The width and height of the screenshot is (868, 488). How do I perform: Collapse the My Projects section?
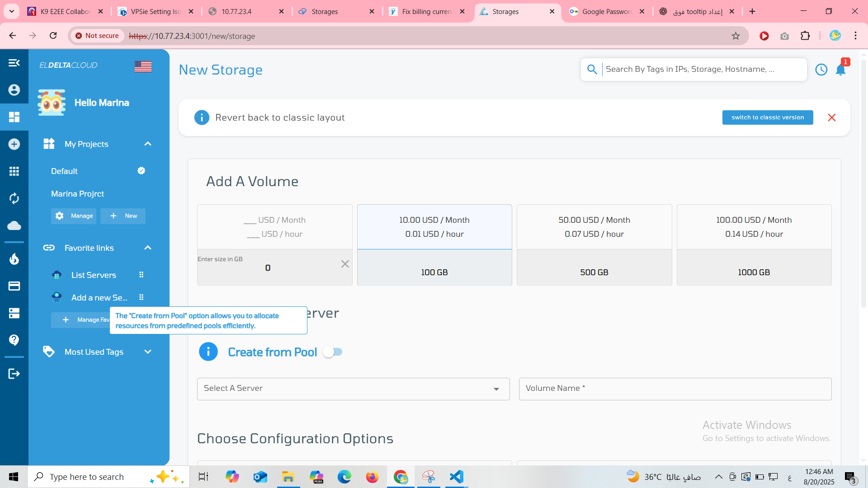tap(148, 144)
